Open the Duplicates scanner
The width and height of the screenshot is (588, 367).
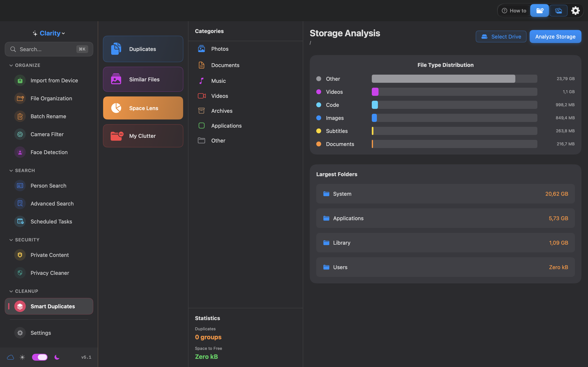[143, 49]
